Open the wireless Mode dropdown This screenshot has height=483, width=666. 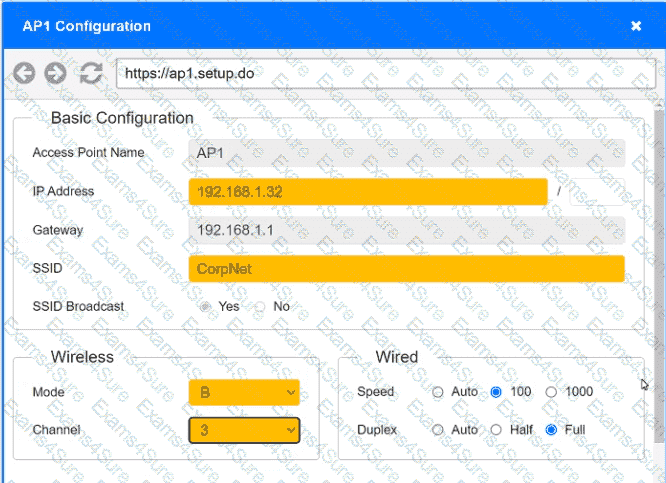(244, 392)
